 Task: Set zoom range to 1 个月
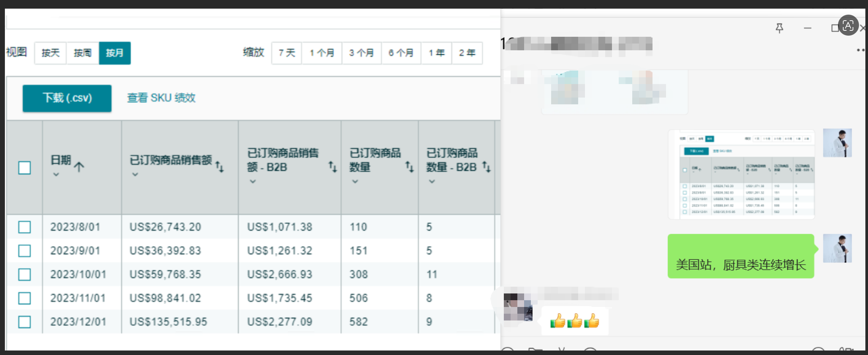coord(322,53)
